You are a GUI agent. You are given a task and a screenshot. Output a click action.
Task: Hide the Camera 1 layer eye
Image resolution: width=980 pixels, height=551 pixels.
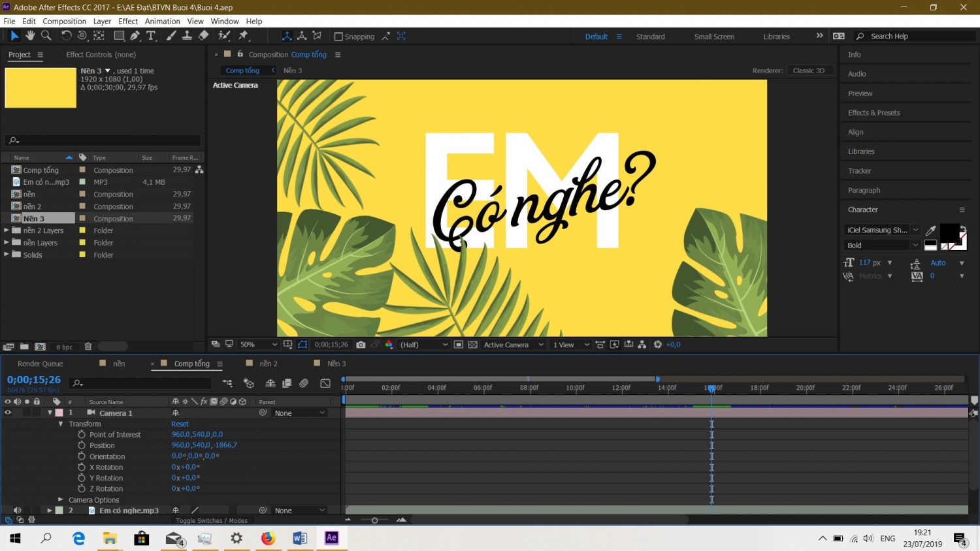click(x=8, y=413)
